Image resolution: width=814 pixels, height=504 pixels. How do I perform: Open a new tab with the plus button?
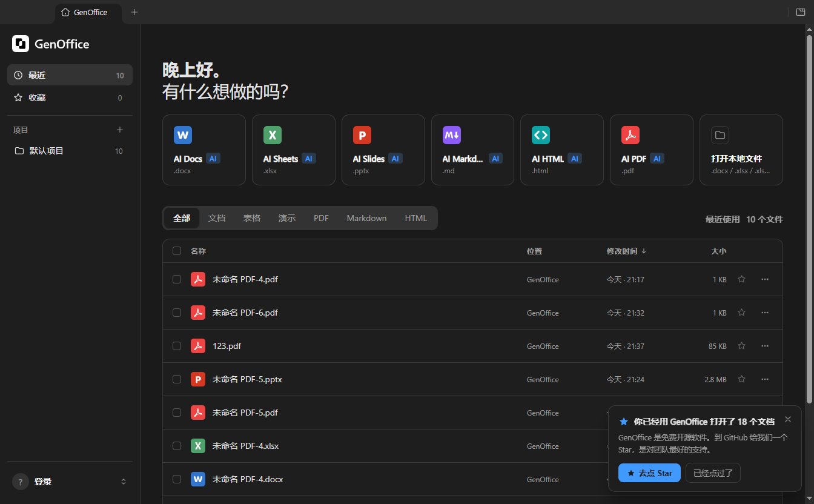point(134,12)
